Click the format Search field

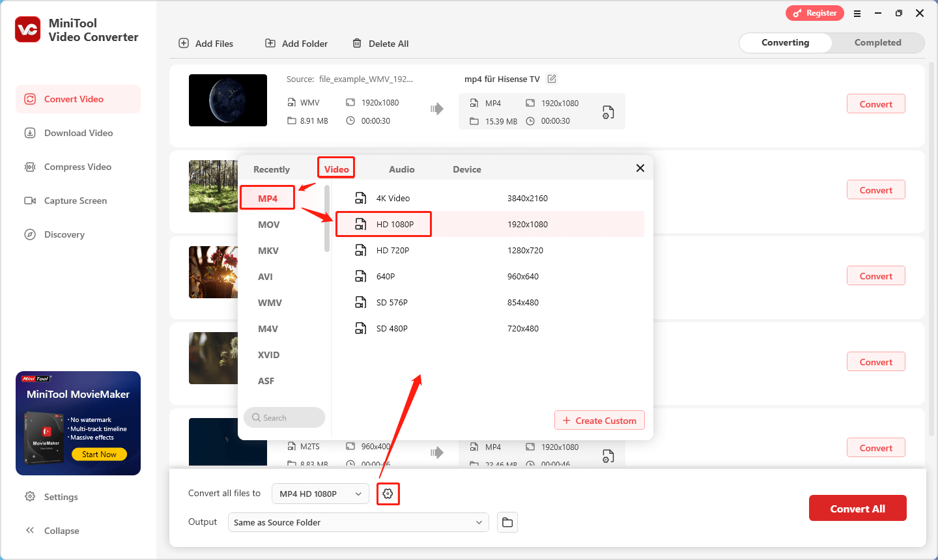point(284,417)
